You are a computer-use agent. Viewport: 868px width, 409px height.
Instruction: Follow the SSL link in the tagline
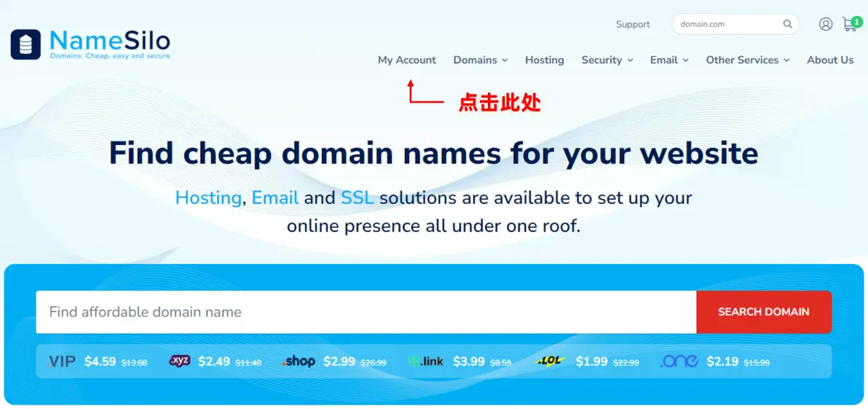pyautogui.click(x=357, y=198)
